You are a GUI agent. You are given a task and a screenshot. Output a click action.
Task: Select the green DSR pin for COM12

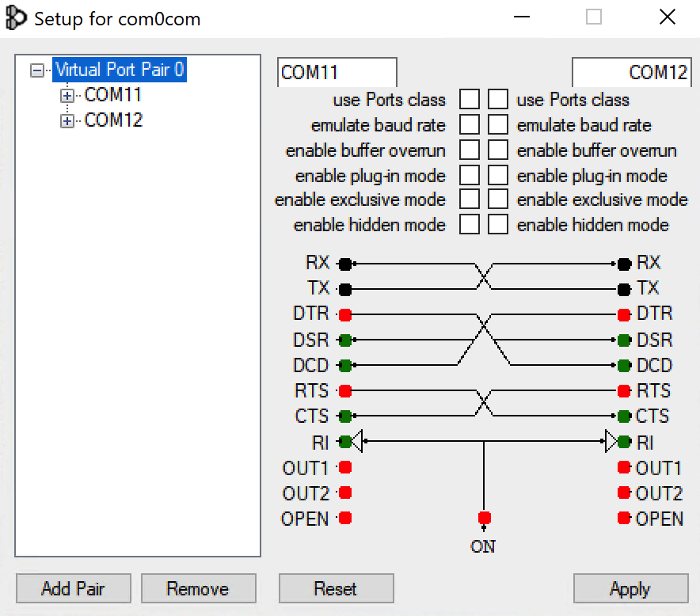click(x=624, y=340)
